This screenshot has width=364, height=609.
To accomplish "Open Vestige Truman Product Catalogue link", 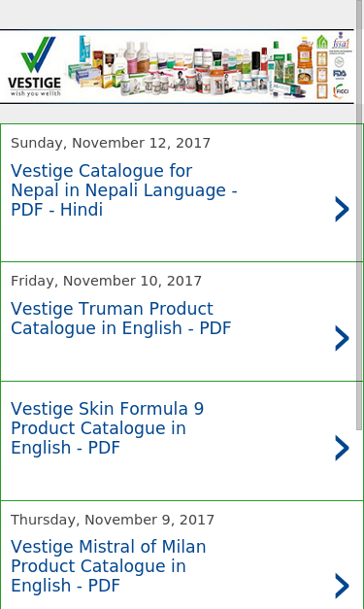I will pos(120,319).
